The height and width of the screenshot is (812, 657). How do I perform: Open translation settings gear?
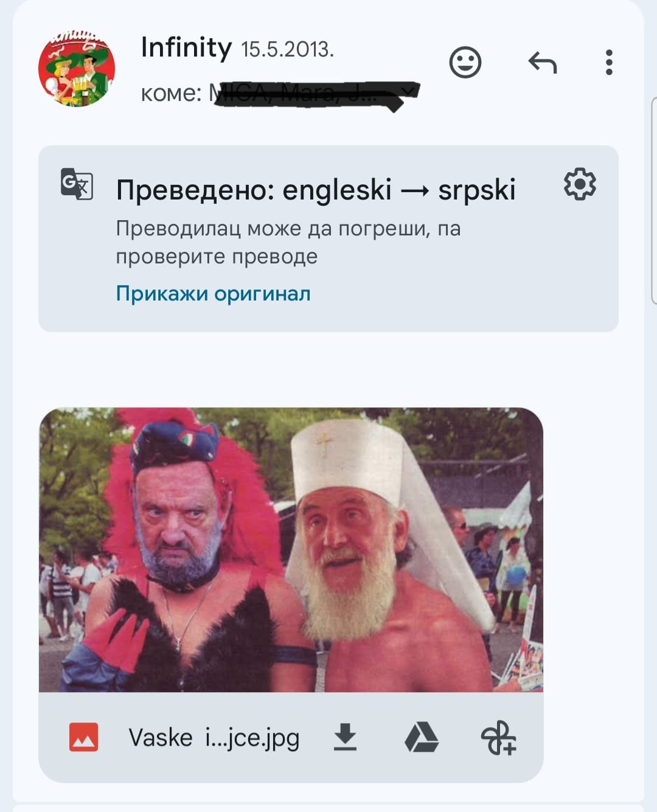(580, 184)
